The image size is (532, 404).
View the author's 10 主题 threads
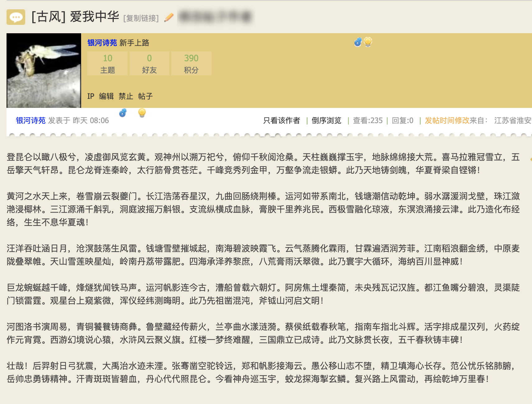click(x=108, y=63)
